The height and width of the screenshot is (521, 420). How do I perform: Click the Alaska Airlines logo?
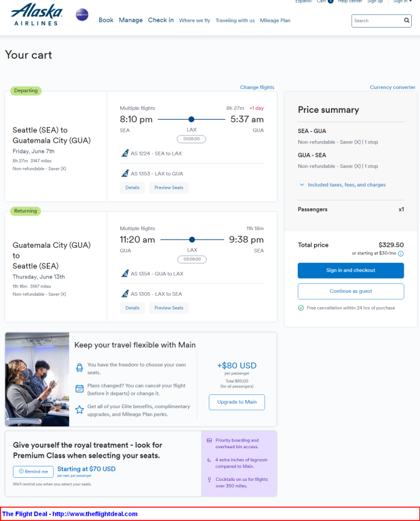[38, 14]
